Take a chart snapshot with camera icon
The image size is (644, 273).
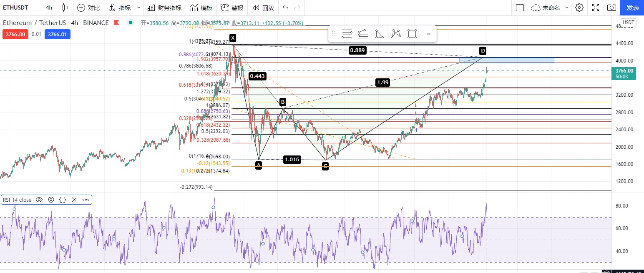point(611,8)
